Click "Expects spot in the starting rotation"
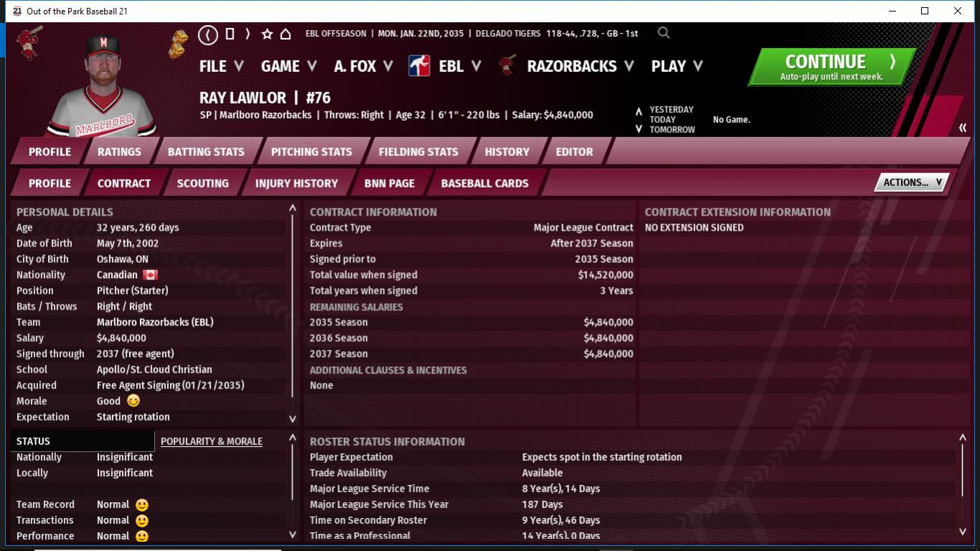 [x=602, y=457]
